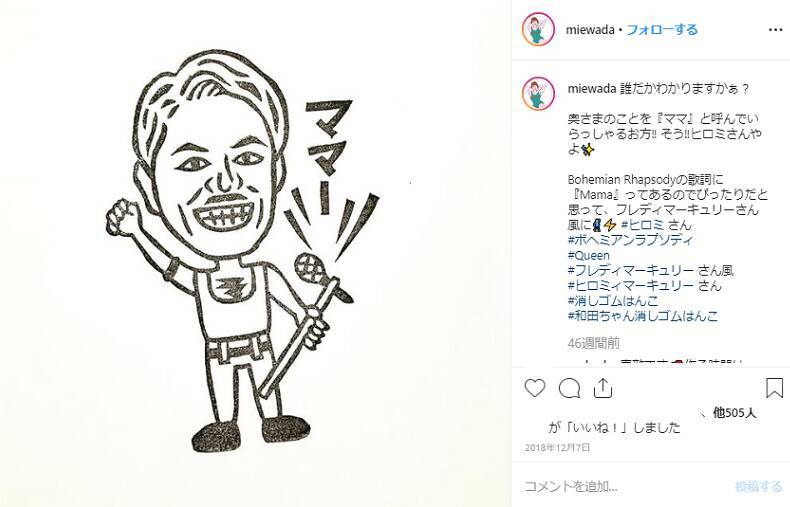Open miewada's avatar beside the caption
Viewport: 790px width, 507px height.
point(539,93)
